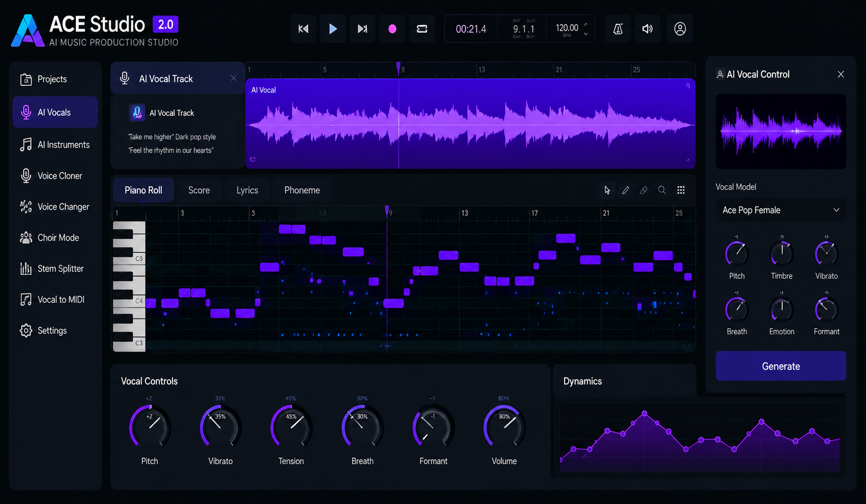Open Projects in the sidebar
The image size is (866, 504).
coord(55,79)
